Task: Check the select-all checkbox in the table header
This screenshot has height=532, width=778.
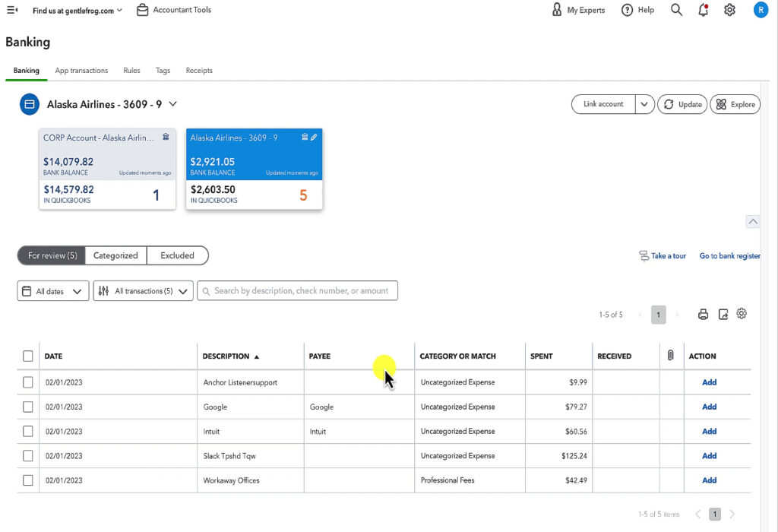Action: point(27,355)
